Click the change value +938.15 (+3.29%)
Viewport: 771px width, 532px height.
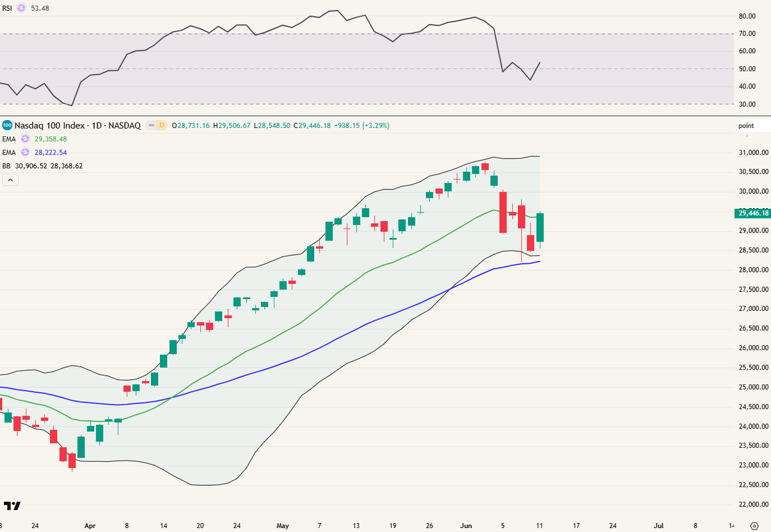pyautogui.click(x=362, y=125)
